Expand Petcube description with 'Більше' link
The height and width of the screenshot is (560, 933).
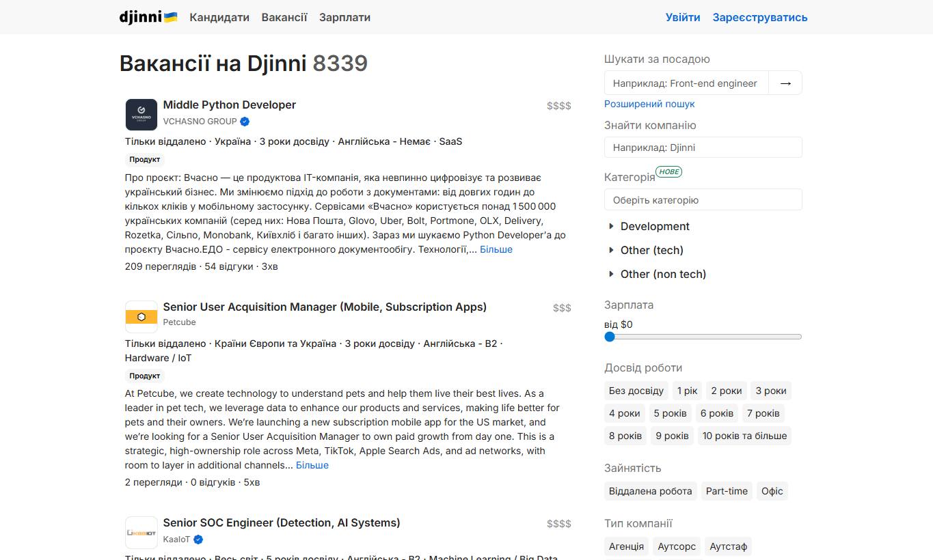[312, 465]
